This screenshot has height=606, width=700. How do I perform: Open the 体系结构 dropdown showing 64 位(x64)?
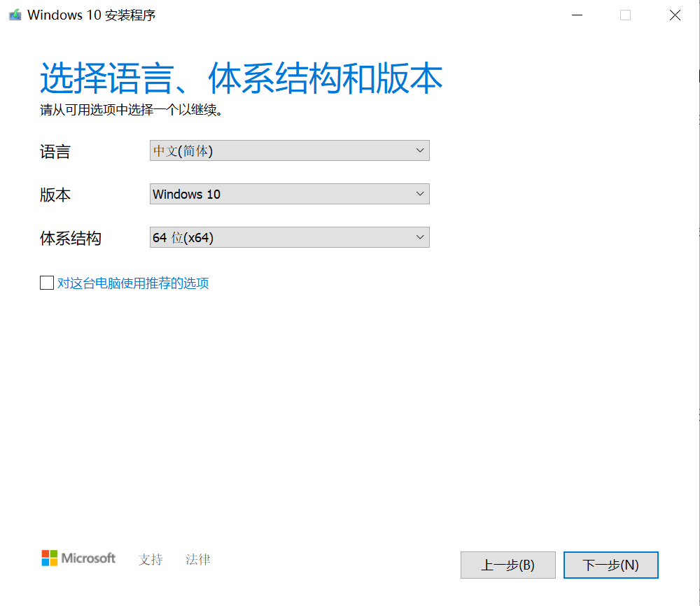tap(289, 237)
